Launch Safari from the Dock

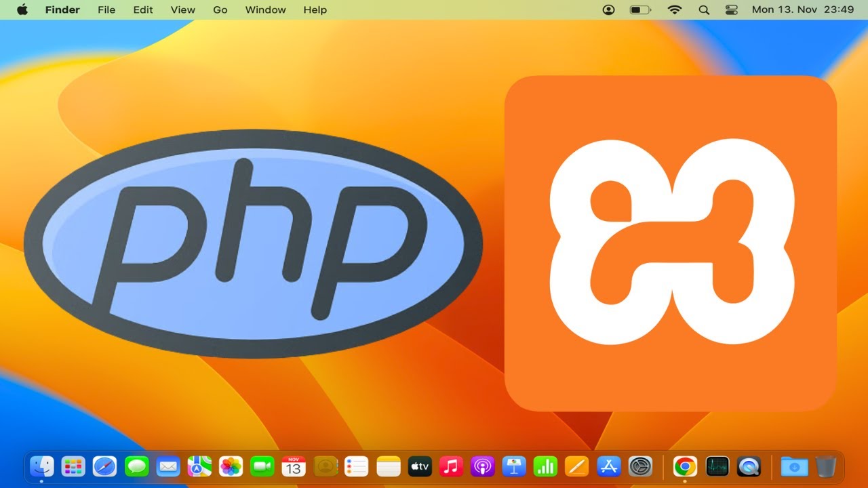[105, 466]
